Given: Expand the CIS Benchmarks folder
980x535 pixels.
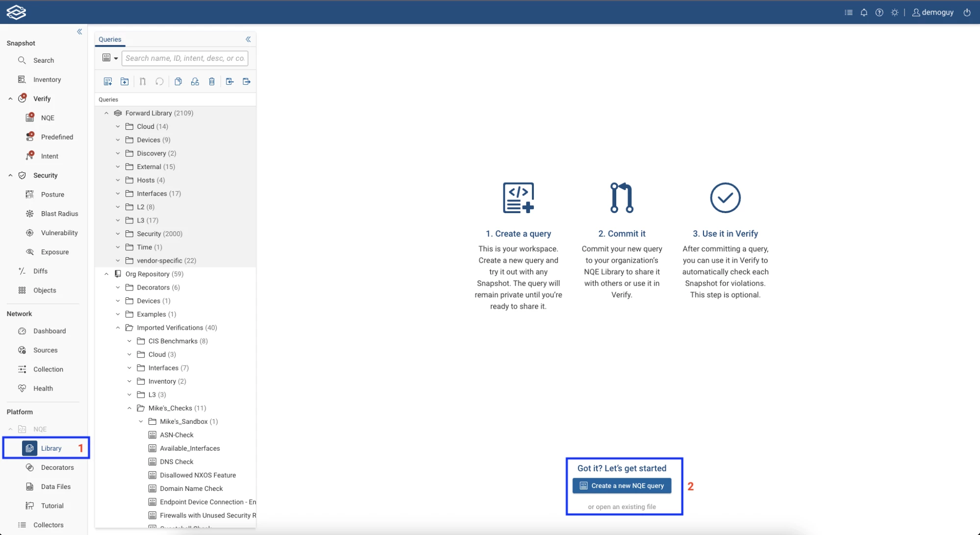Looking at the screenshot, I should pyautogui.click(x=129, y=341).
